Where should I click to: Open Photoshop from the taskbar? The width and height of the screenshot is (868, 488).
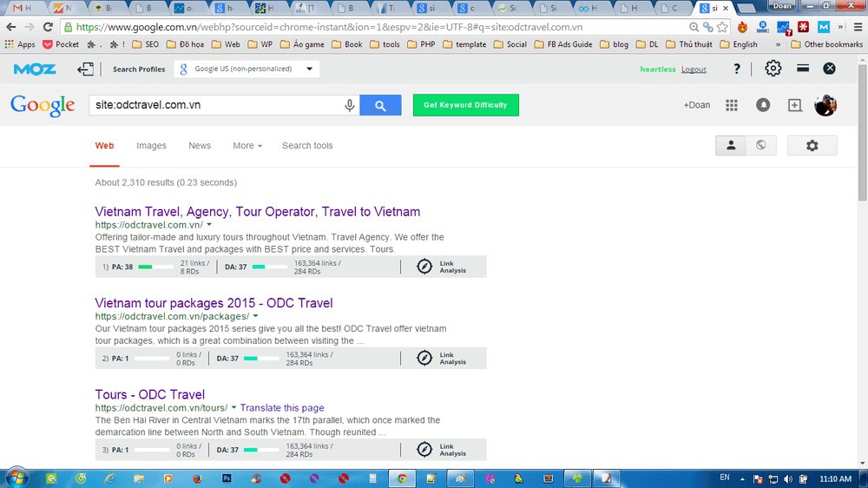[227, 478]
